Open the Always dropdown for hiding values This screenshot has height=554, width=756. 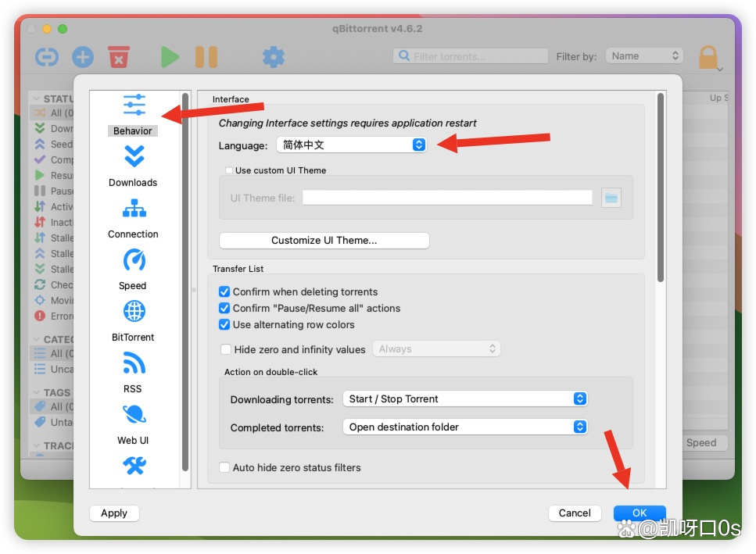436,348
